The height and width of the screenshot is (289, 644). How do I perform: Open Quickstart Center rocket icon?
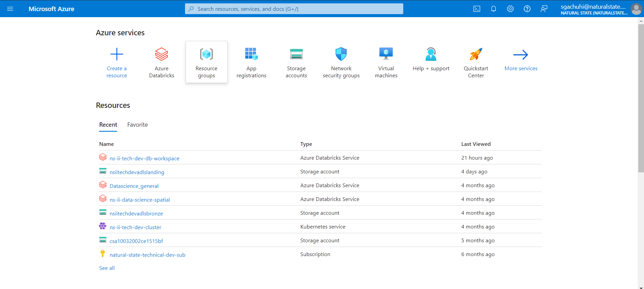pos(476,54)
